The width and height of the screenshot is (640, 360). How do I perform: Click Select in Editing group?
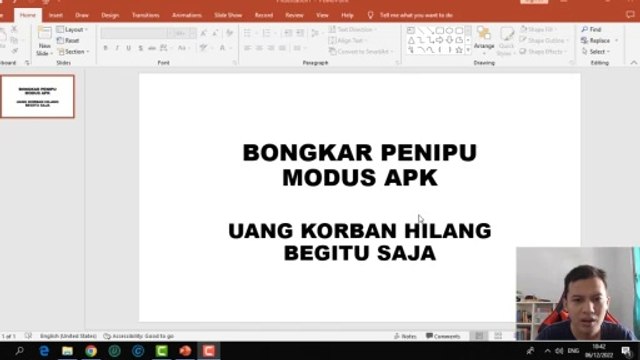[596, 51]
